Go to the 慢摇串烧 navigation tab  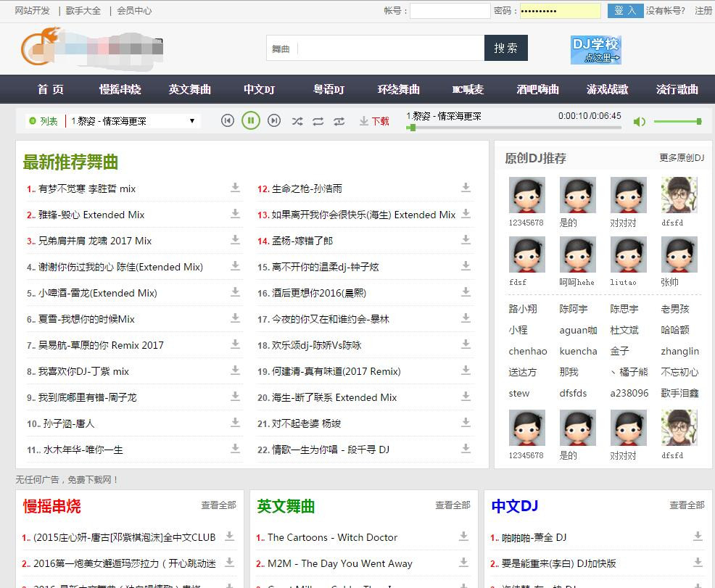coord(120,89)
